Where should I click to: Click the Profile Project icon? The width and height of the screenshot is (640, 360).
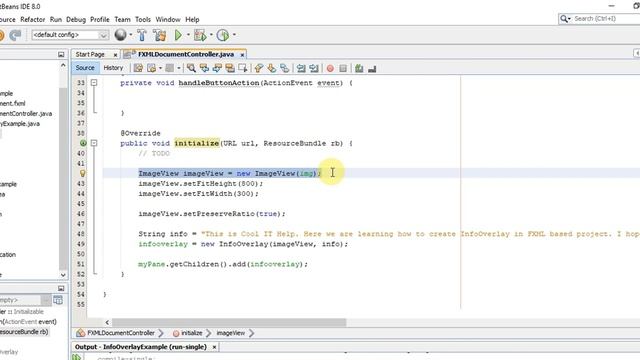pyautogui.click(x=223, y=35)
